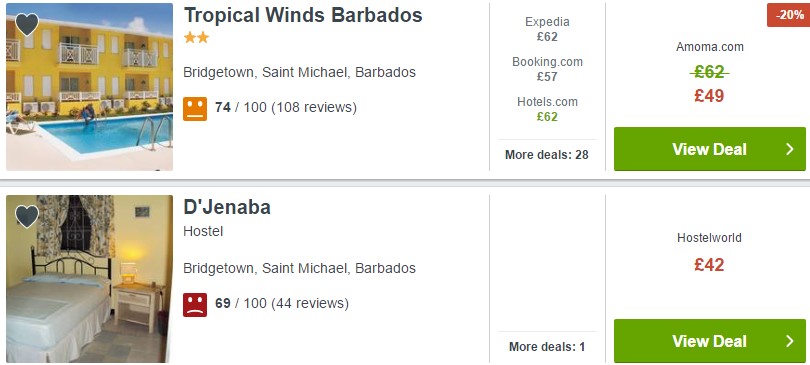The height and width of the screenshot is (365, 810).
Task: Click the red sad-face rating icon
Action: (x=195, y=305)
